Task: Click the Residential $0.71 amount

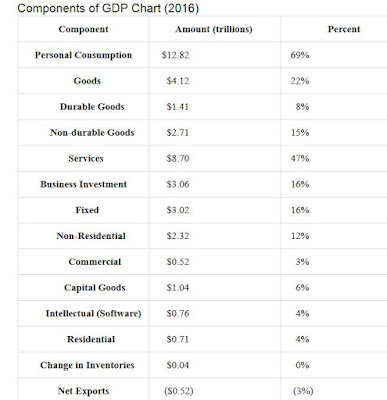Action: (178, 339)
